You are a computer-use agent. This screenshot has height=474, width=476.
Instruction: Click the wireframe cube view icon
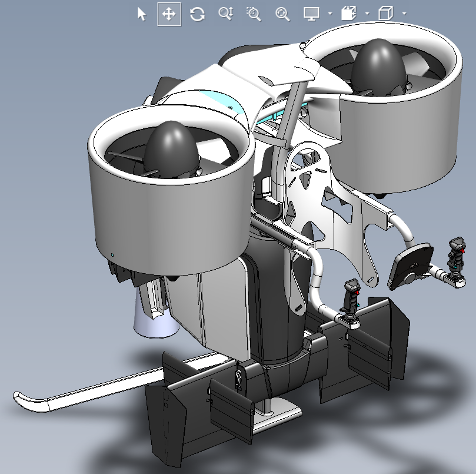tap(386, 14)
